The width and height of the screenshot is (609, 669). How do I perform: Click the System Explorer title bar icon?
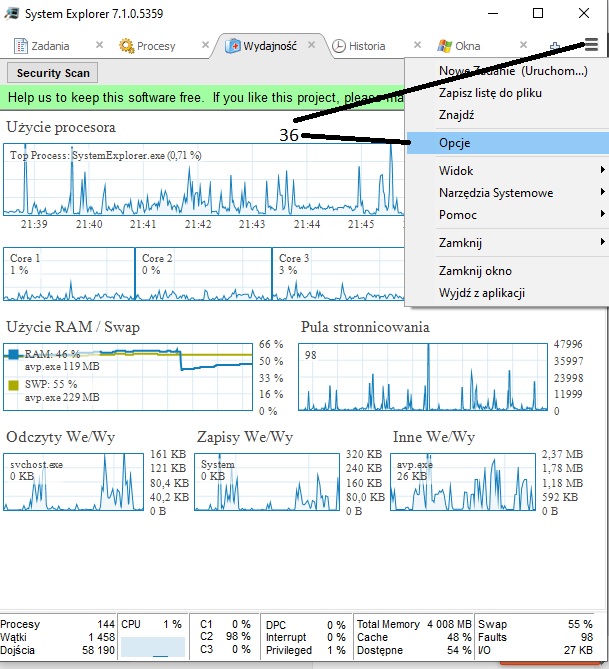coord(12,14)
